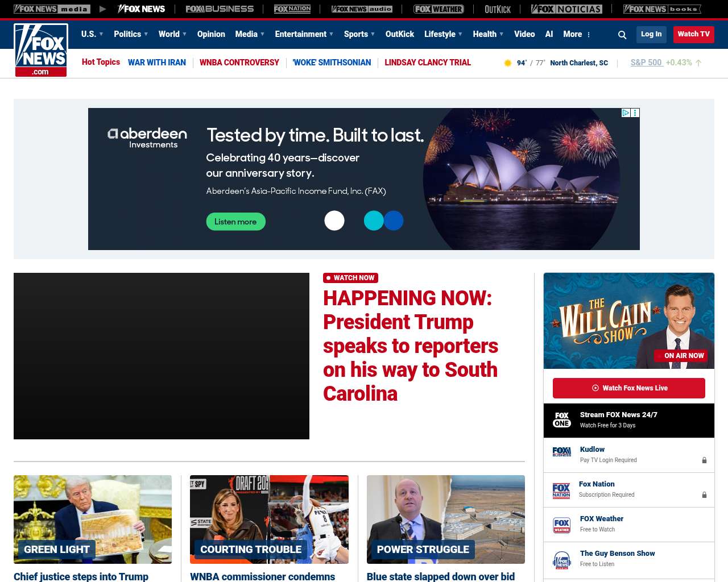Open WNBA CONTROVERSY hot topic
The height and width of the screenshot is (582, 728).
point(239,63)
